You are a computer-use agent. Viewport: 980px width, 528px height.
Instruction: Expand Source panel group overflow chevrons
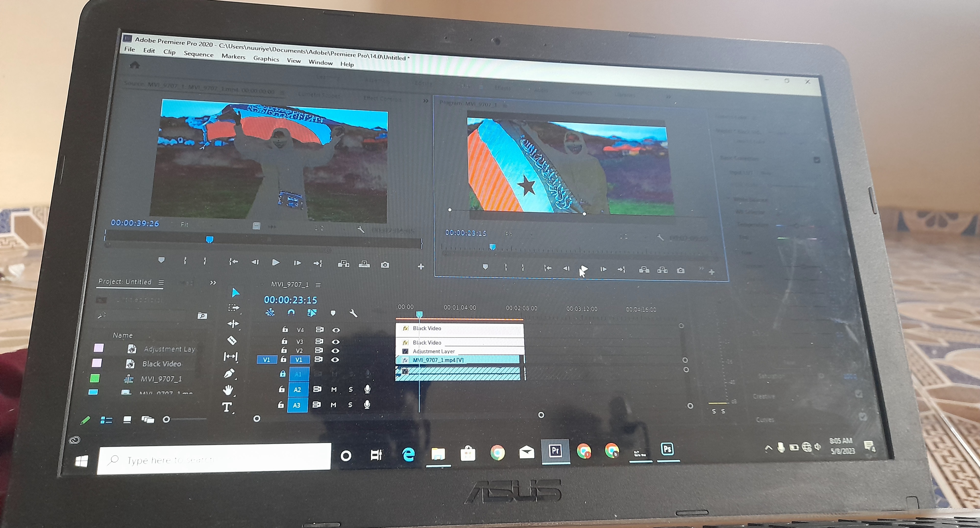click(426, 101)
